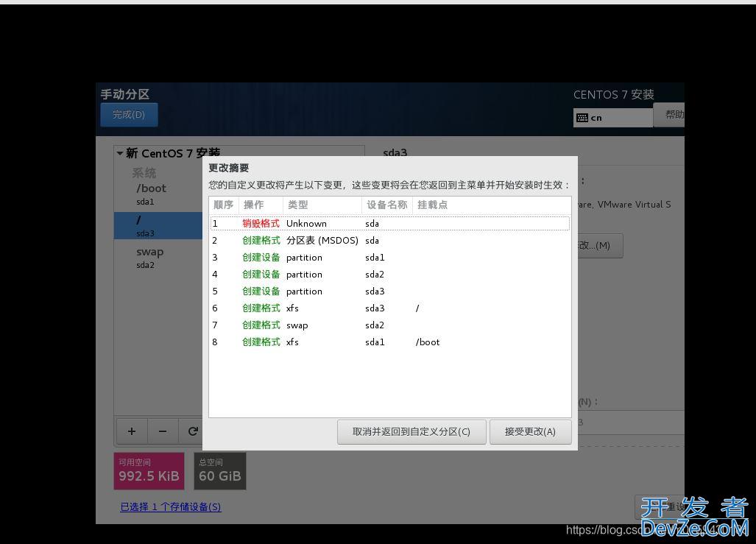Viewport: 756px width, 544px height.
Task: Accept changes with 接受更改(A) button
Action: pos(530,431)
